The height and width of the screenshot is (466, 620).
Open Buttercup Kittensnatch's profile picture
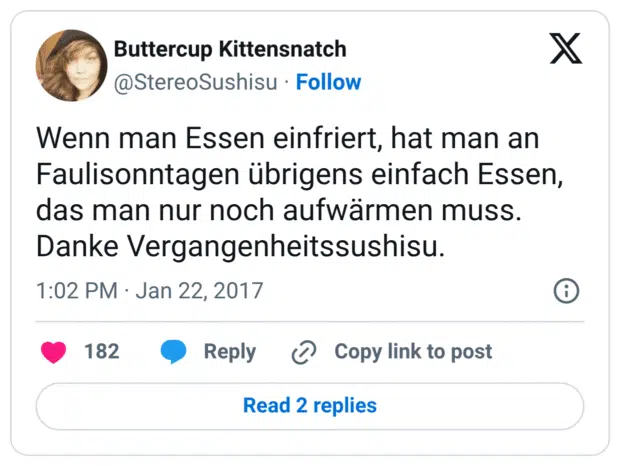[70, 65]
